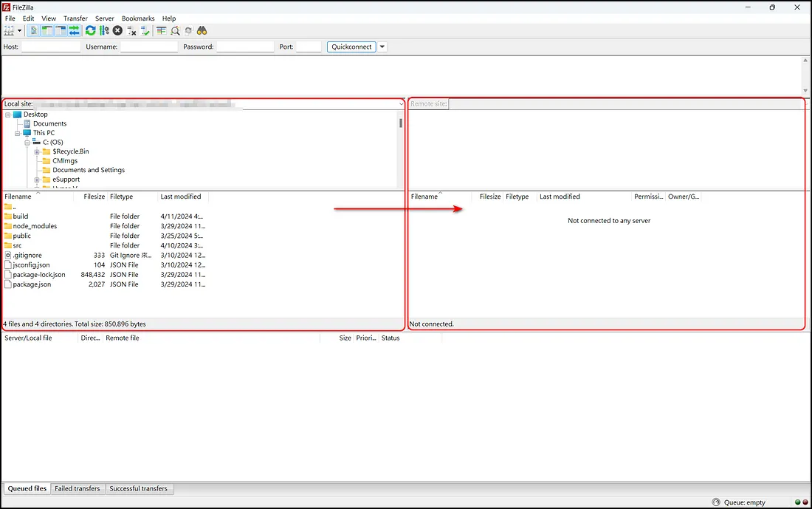812x509 pixels.
Task: Click the Cancel current operation icon
Action: pyautogui.click(x=117, y=31)
